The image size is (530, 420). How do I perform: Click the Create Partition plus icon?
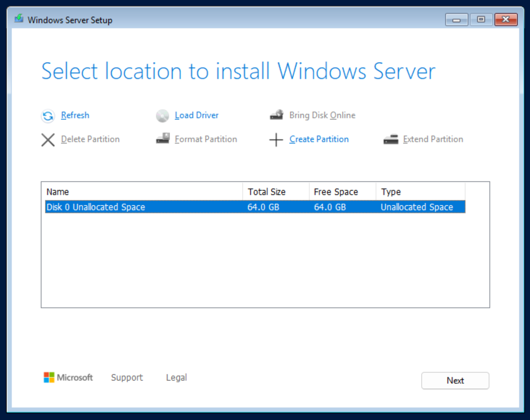click(276, 140)
